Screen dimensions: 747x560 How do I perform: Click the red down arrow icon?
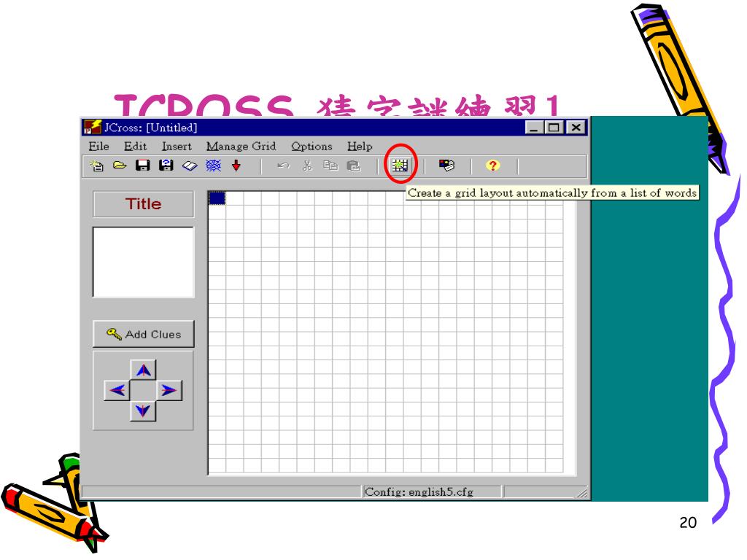click(236, 166)
